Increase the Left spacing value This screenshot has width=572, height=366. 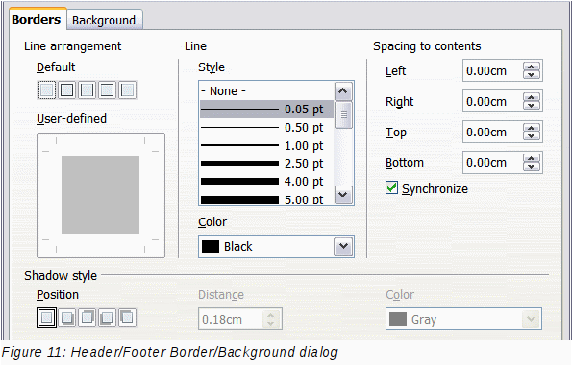531,67
